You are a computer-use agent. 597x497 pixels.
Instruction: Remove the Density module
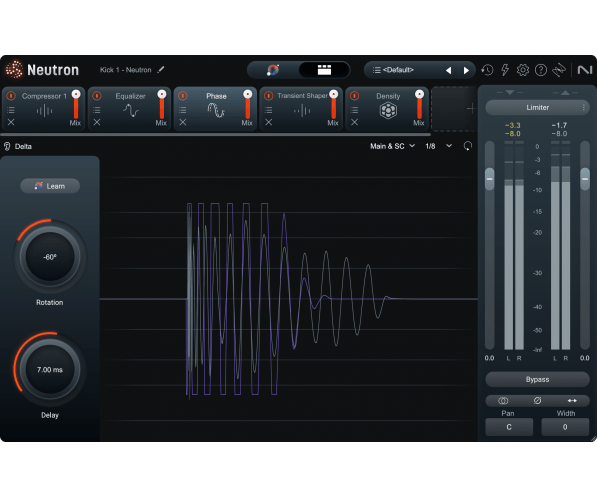coord(354,122)
